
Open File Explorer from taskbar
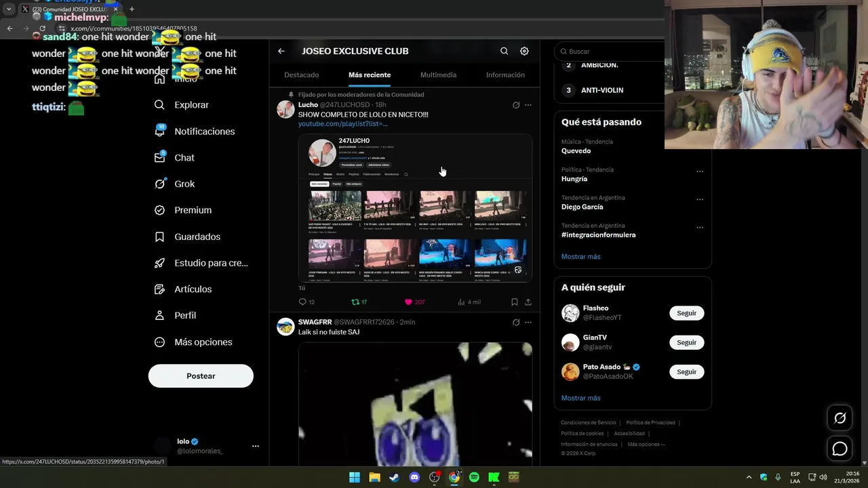pos(374,477)
